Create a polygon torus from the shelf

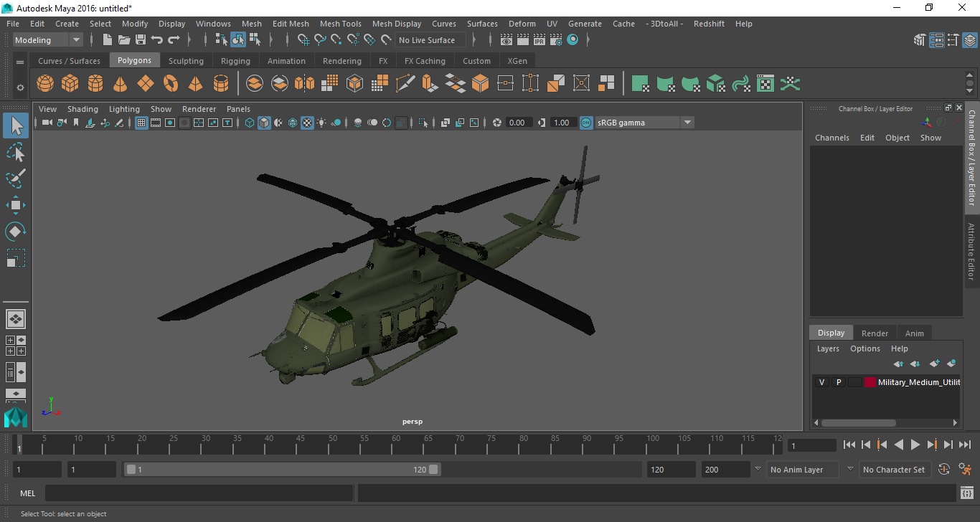click(x=171, y=84)
